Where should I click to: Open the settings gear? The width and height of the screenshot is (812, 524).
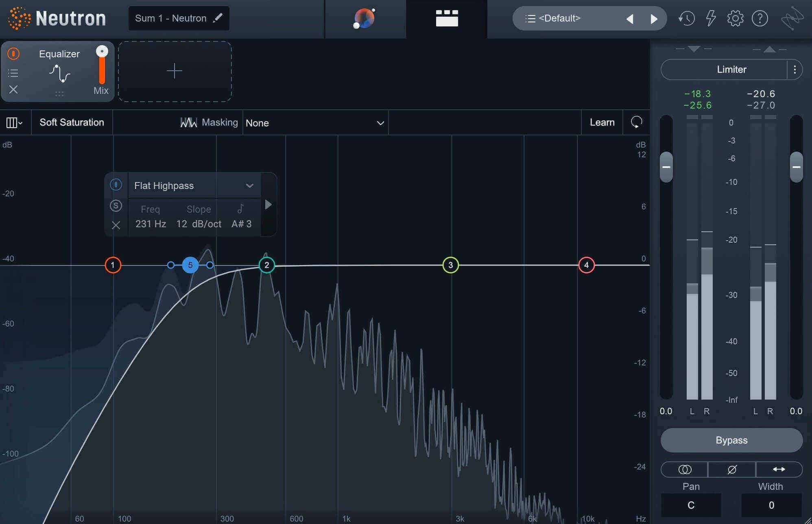[x=735, y=18]
